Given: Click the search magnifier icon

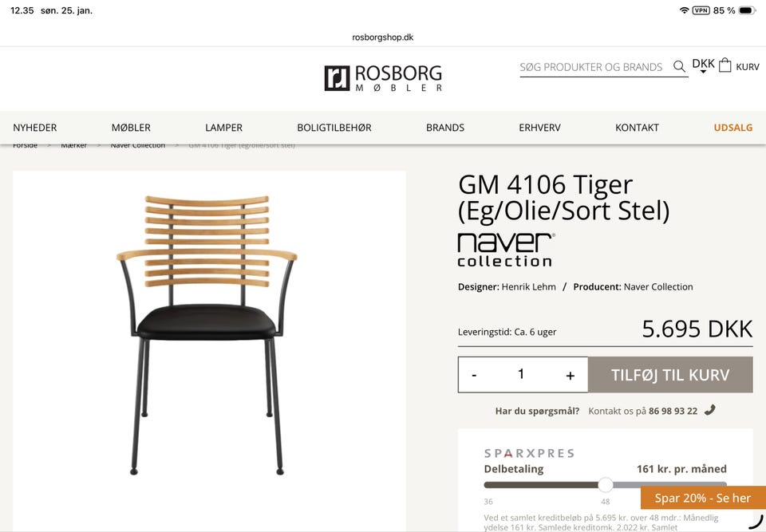Looking at the screenshot, I should pos(679,66).
